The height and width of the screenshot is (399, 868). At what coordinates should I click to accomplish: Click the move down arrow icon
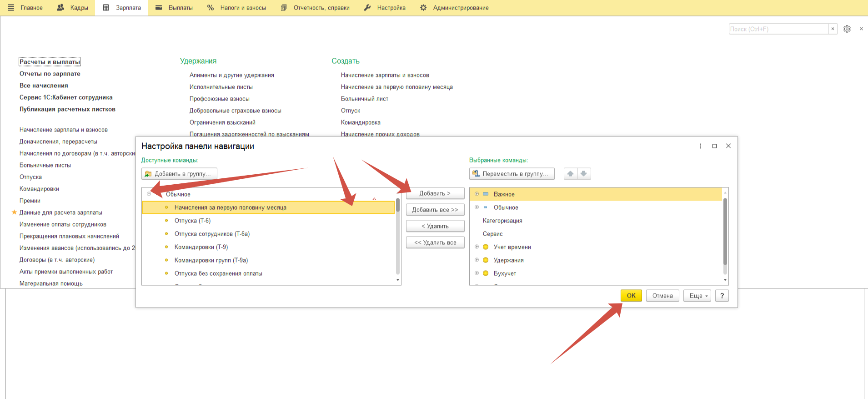584,174
